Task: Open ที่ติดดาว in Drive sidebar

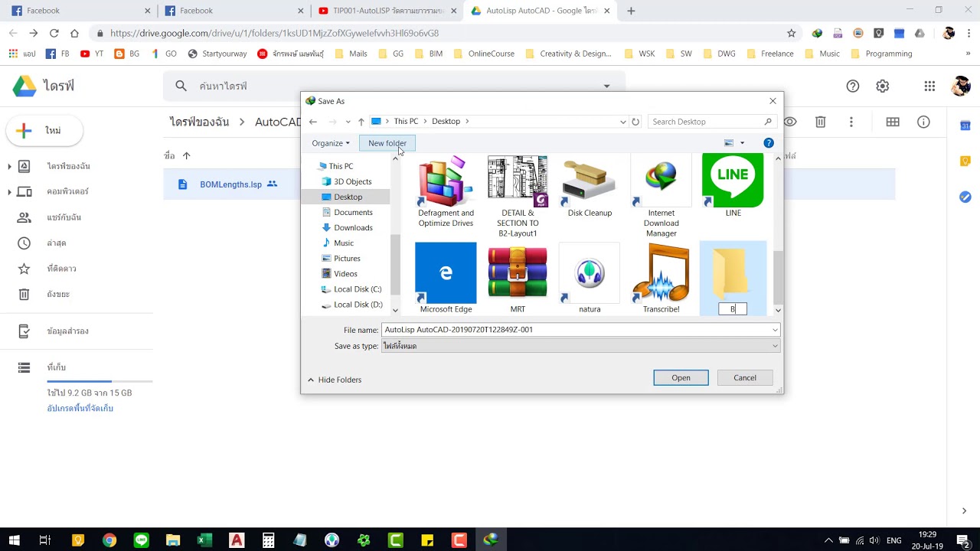Action: pos(61,269)
